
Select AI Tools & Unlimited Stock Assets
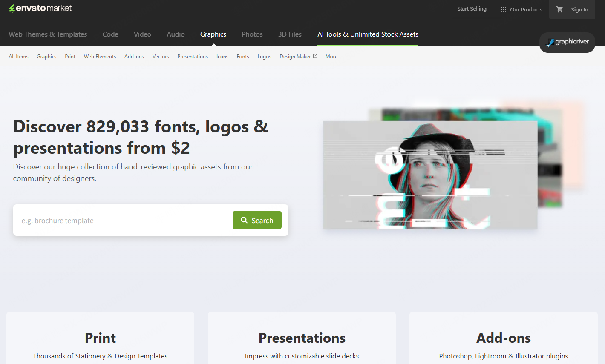(367, 34)
